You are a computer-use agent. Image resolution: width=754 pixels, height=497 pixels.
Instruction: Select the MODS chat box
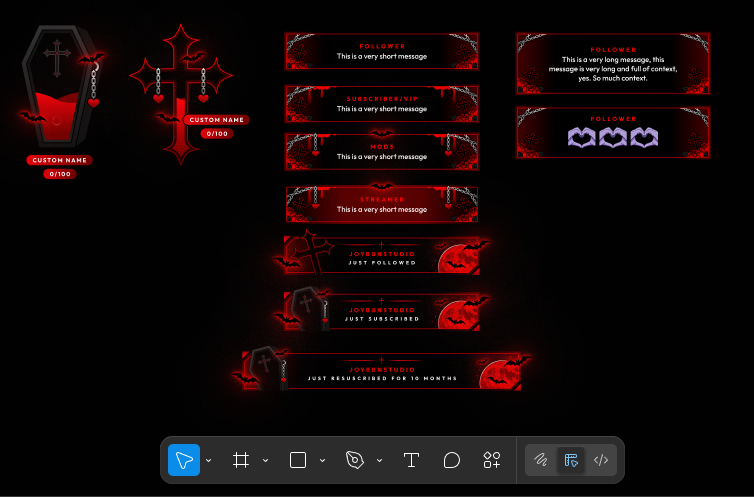[x=382, y=151]
